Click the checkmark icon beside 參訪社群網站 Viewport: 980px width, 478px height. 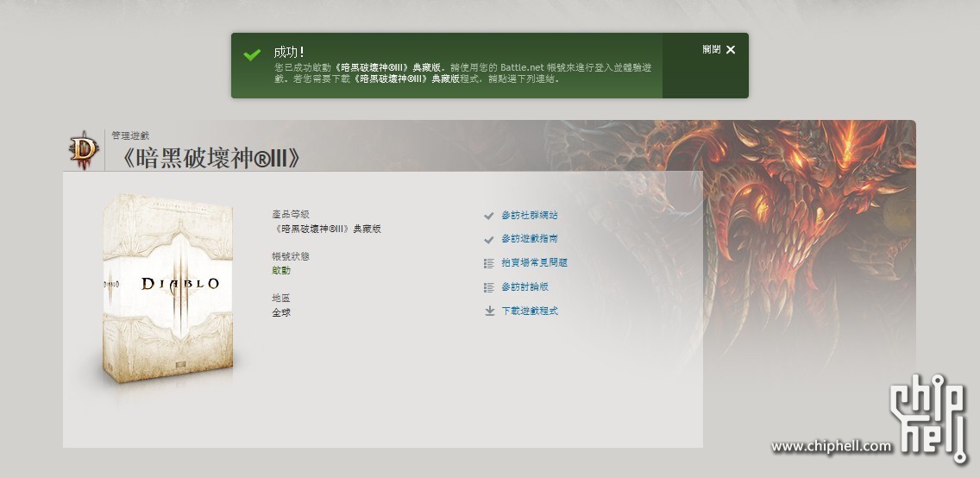(x=489, y=216)
